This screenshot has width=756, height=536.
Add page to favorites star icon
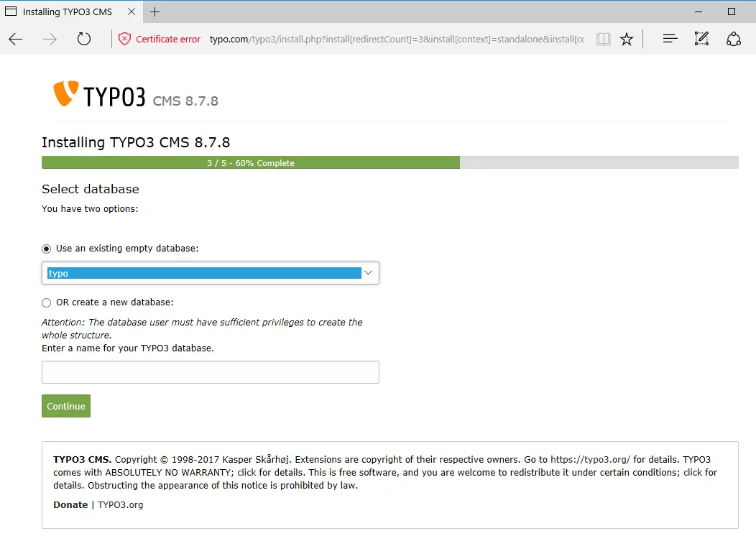[x=627, y=39]
